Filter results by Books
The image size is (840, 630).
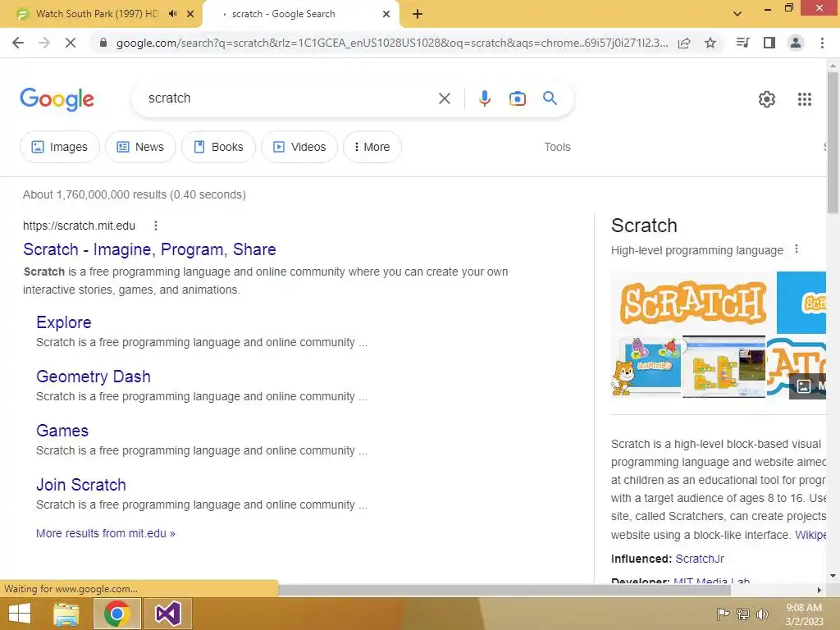218,147
